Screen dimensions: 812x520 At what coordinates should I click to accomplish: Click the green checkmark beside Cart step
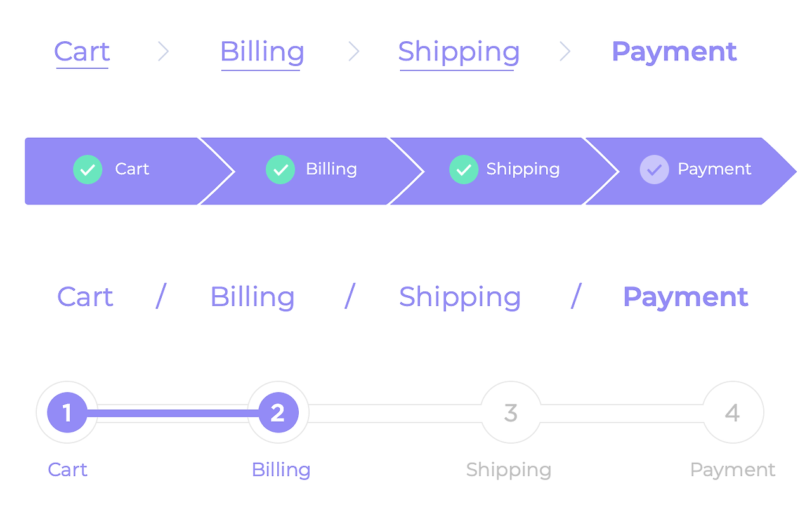coord(88,170)
